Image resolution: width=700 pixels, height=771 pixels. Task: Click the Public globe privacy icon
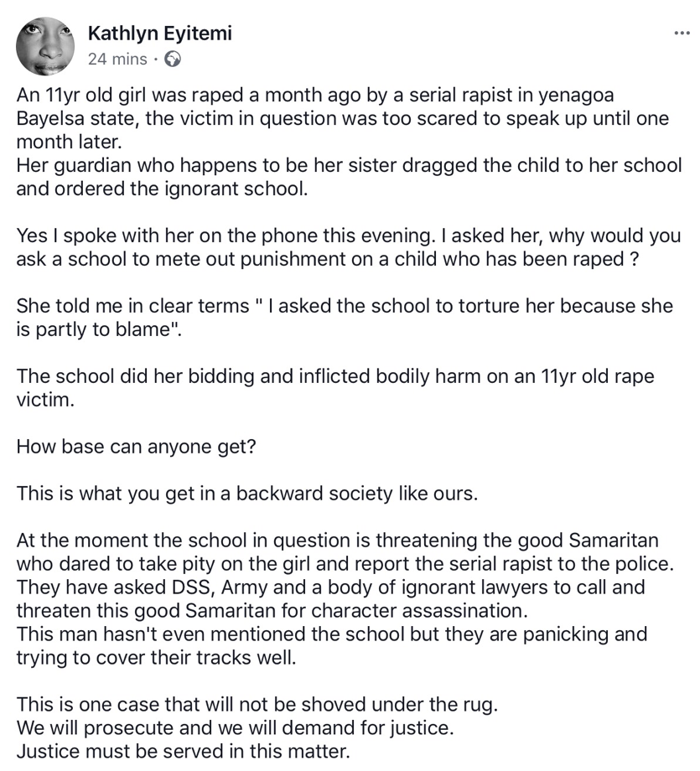(x=174, y=60)
